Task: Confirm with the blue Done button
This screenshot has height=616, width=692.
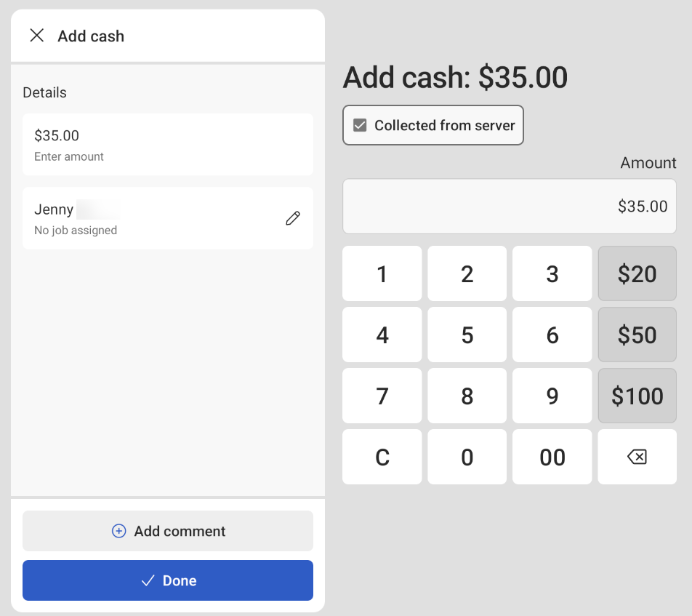Action: pyautogui.click(x=168, y=580)
